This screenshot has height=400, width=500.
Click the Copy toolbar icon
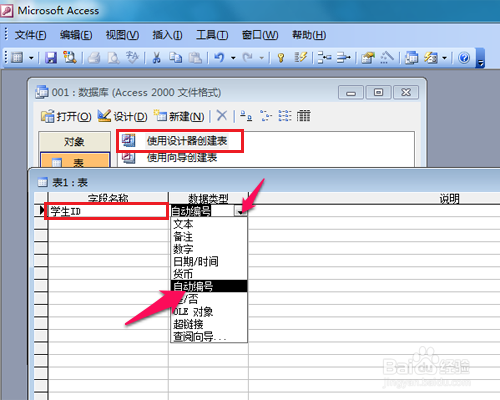tap(175, 58)
